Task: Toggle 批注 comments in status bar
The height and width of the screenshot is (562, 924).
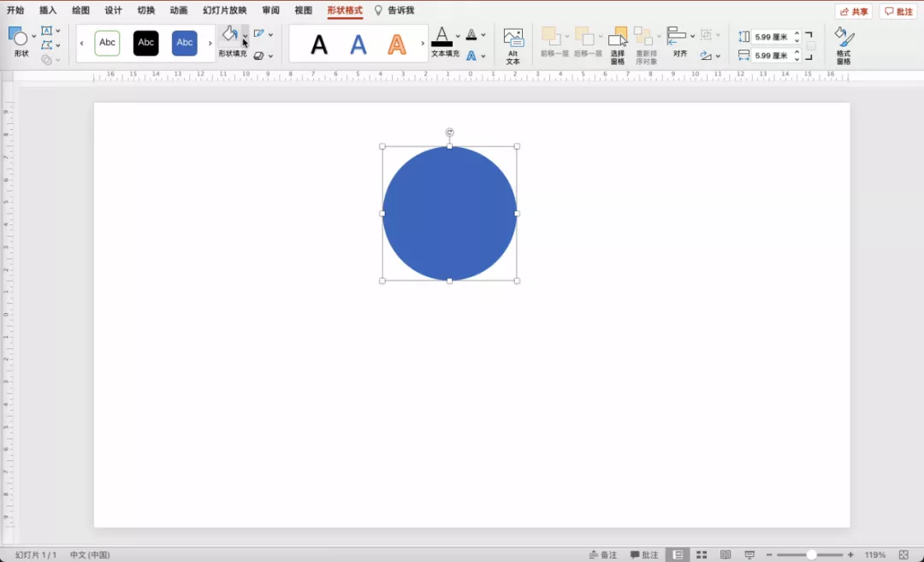Action: tap(644, 555)
